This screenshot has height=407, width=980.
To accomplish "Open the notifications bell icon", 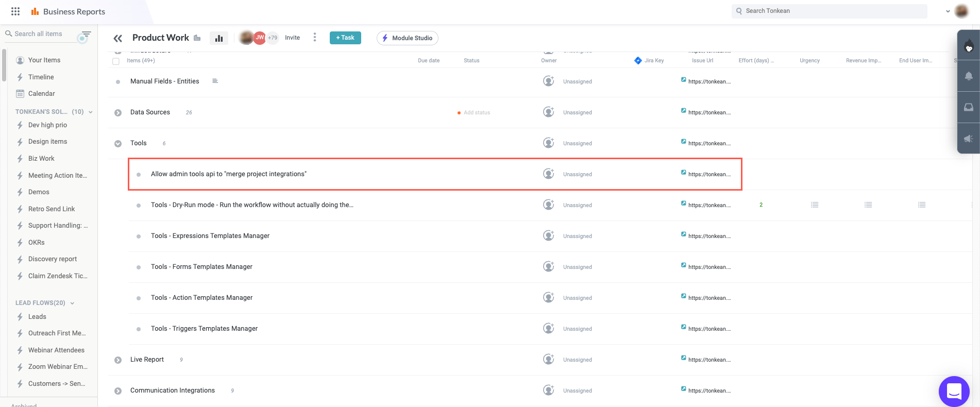I will pos(969,76).
